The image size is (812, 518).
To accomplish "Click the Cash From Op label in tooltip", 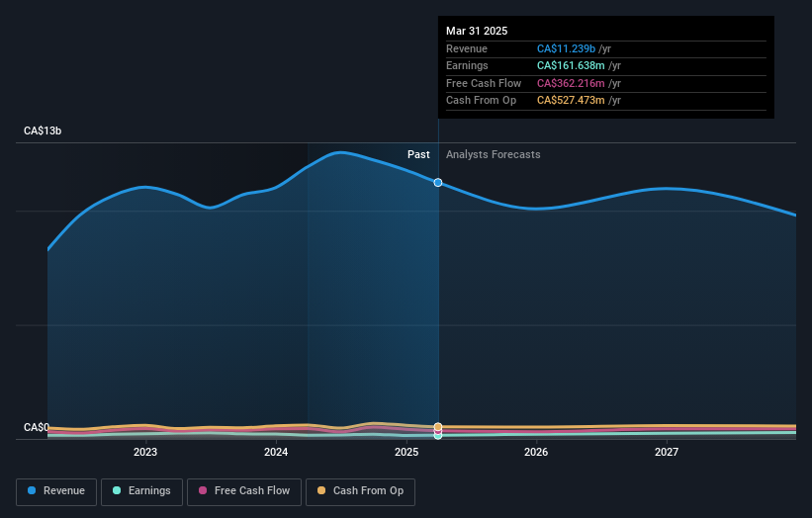I will click(481, 101).
